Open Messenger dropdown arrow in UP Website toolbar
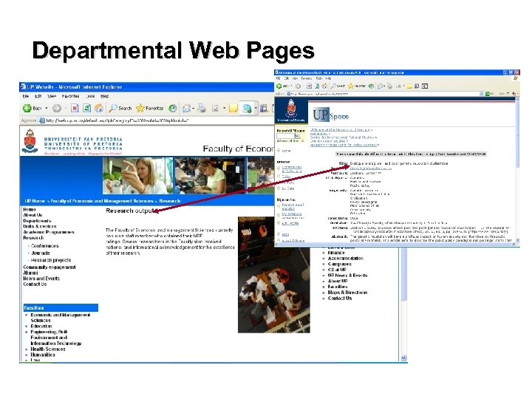Screen dimensions: 532x399 click(256, 109)
